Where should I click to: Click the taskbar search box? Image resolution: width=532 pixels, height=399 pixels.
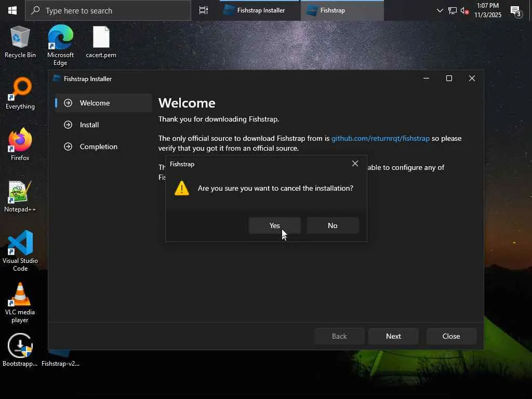(108, 10)
